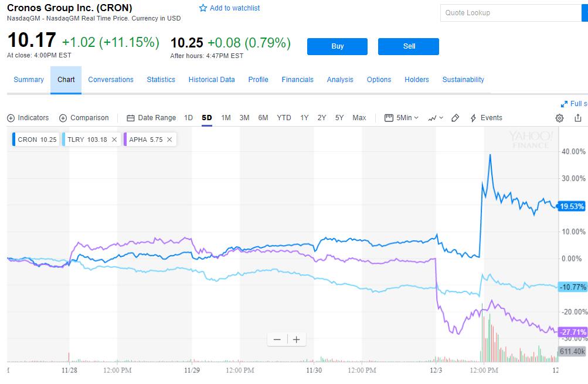This screenshot has height=384, width=588.
Task: Click the 12/3 date axis label
Action: pos(436,371)
